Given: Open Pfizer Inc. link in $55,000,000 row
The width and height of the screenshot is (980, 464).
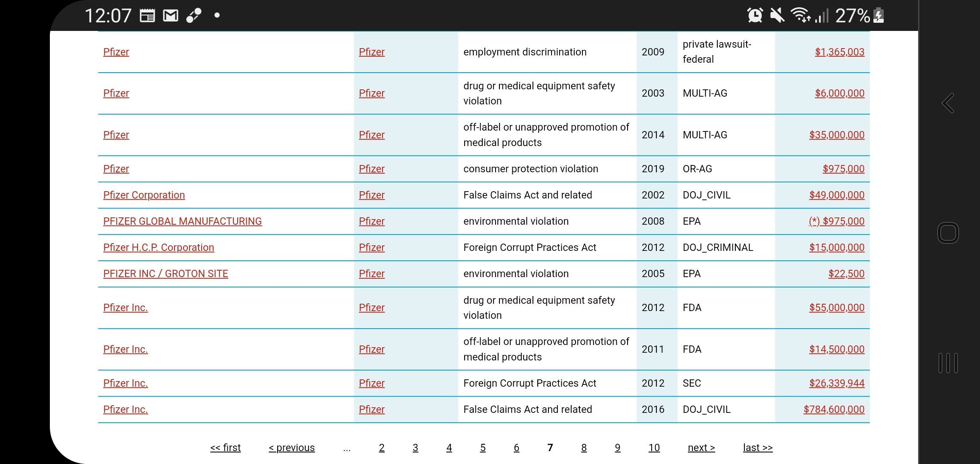Looking at the screenshot, I should pyautogui.click(x=126, y=308).
